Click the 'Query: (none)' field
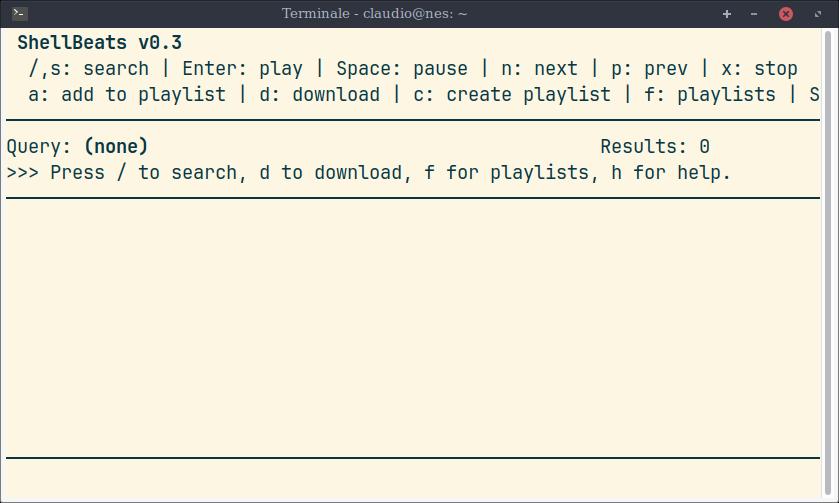The width and height of the screenshot is (839, 503). [x=78, y=147]
